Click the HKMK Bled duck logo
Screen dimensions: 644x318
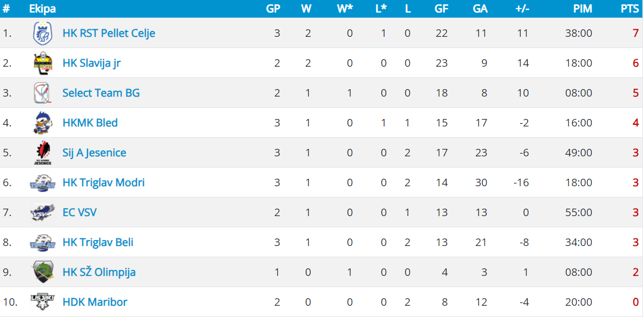coord(43,123)
